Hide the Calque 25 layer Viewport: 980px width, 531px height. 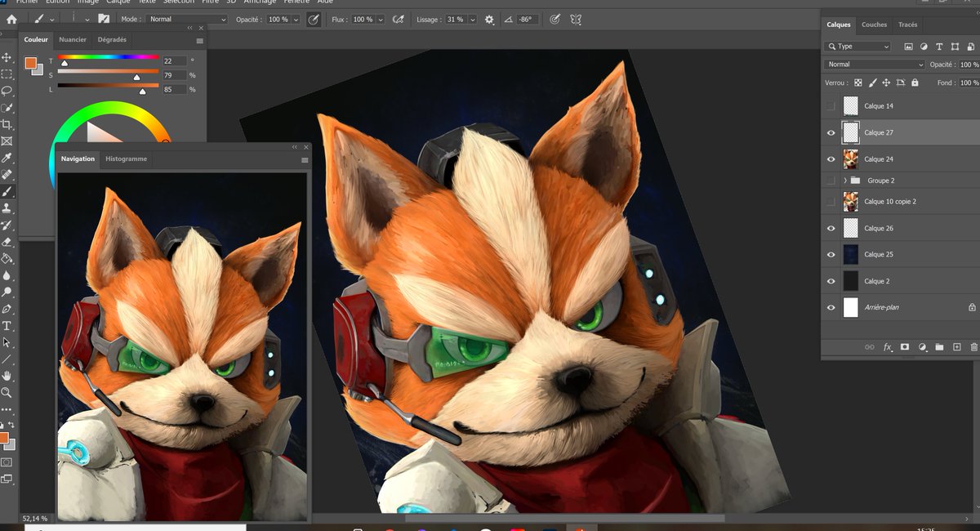[831, 254]
